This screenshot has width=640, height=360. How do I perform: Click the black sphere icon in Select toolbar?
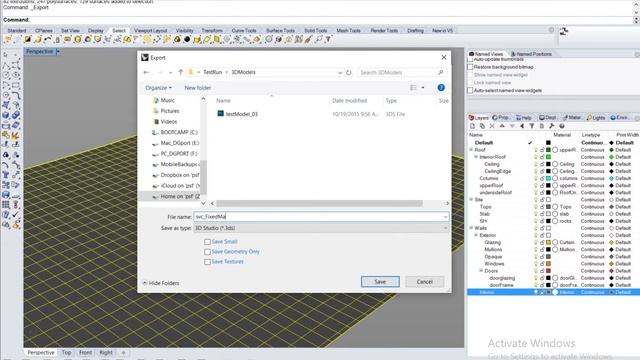click(187, 40)
